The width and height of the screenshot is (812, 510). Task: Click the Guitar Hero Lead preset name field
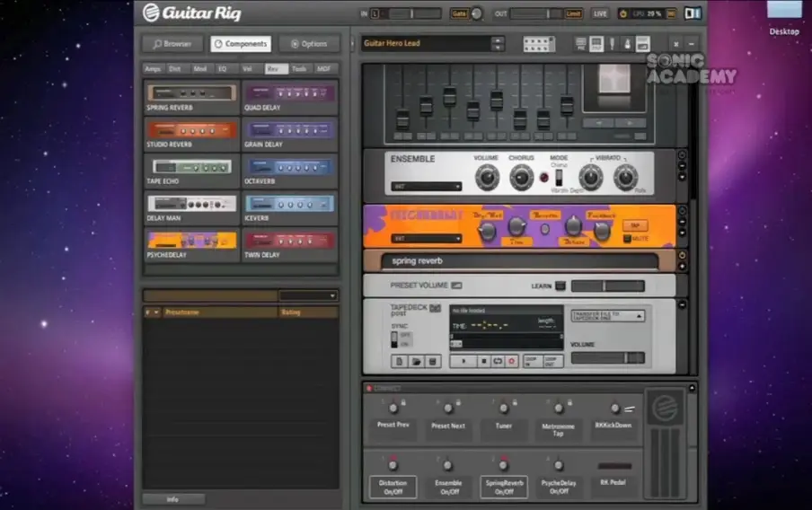pos(426,43)
